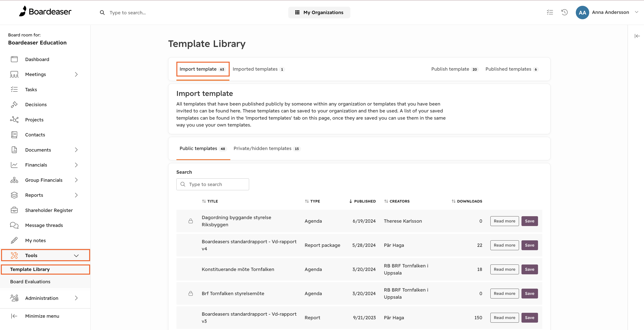Switch to Private/hidden templates tab

point(267,148)
